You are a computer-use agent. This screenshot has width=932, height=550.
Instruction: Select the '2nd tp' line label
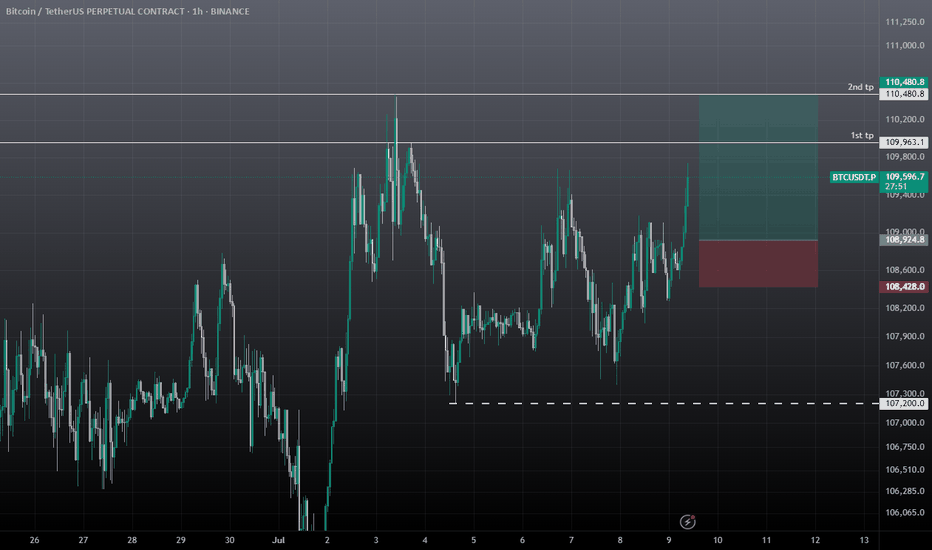point(860,87)
